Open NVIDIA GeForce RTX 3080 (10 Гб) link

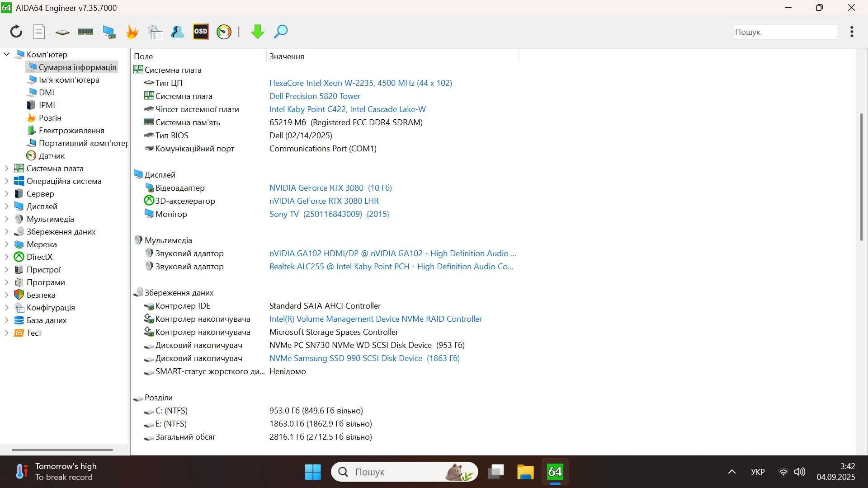330,188
